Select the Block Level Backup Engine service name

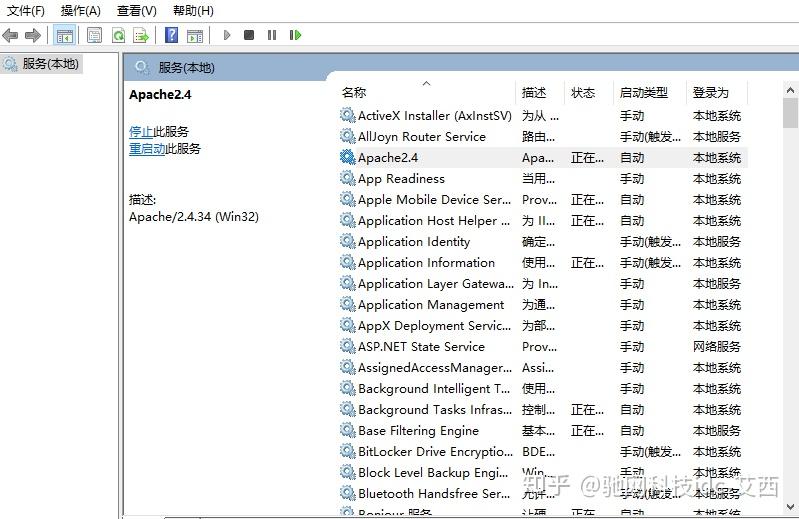(x=433, y=473)
